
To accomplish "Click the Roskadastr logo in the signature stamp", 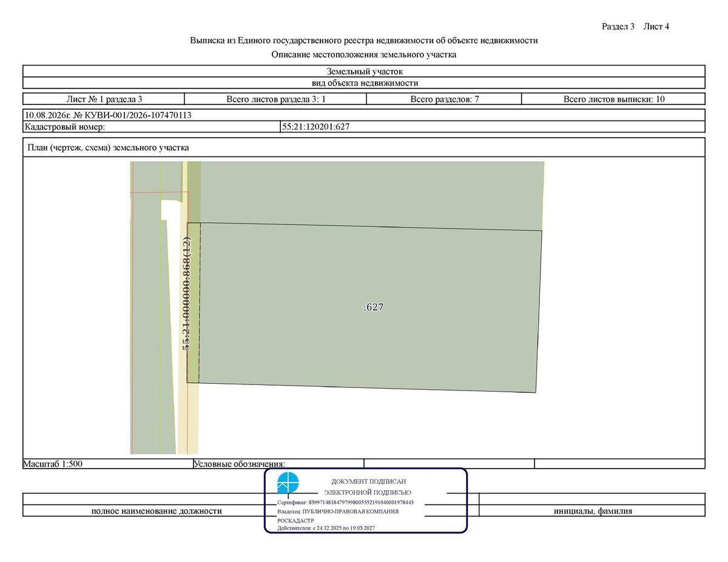I will (288, 483).
